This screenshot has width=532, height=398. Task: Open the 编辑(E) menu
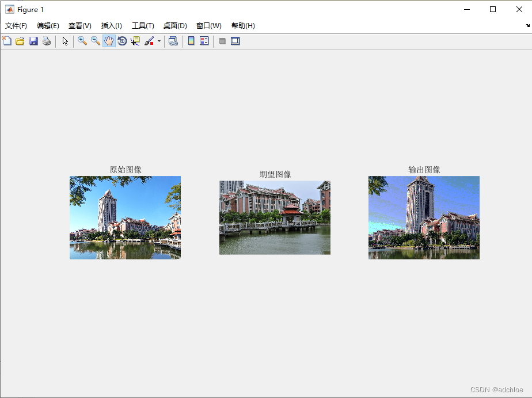48,26
